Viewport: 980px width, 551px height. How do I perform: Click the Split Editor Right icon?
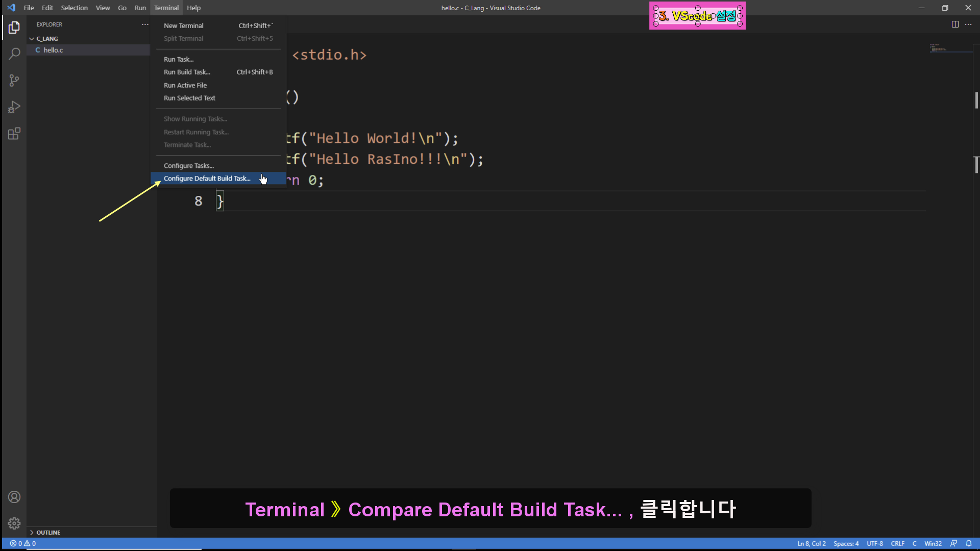pyautogui.click(x=955, y=24)
